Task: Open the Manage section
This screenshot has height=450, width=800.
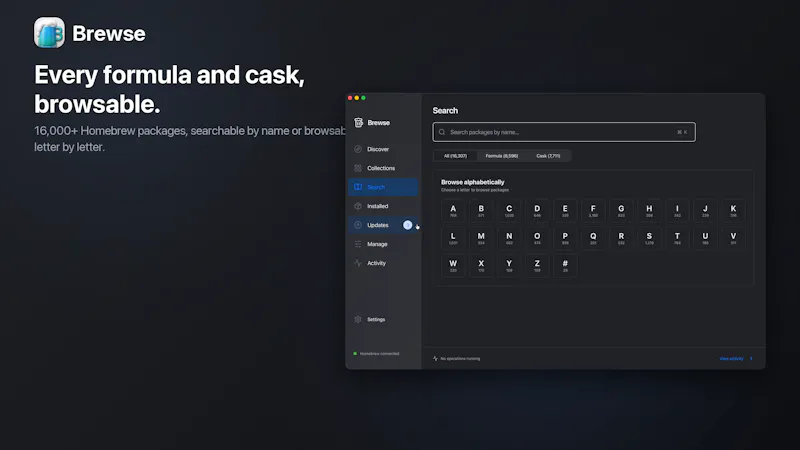Action: [x=383, y=244]
